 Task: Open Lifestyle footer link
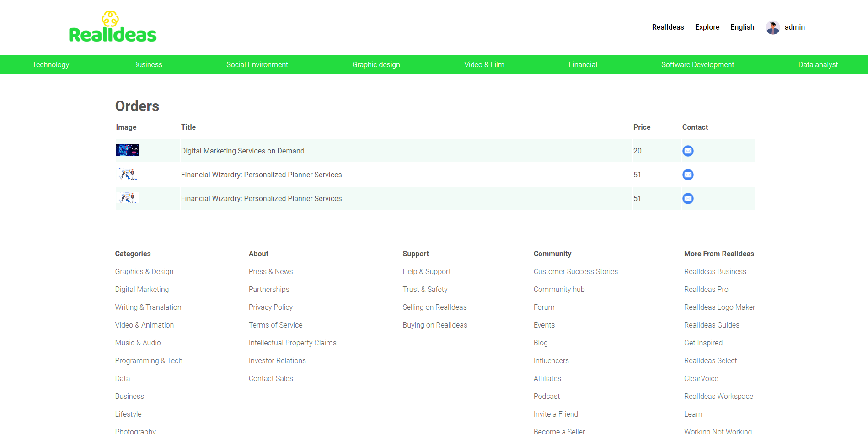coord(129,414)
